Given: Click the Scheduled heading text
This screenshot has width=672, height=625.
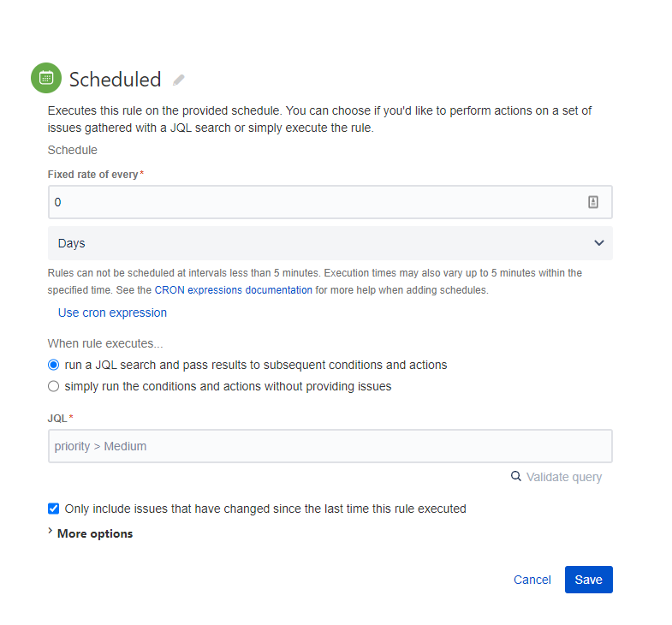Looking at the screenshot, I should 116,80.
